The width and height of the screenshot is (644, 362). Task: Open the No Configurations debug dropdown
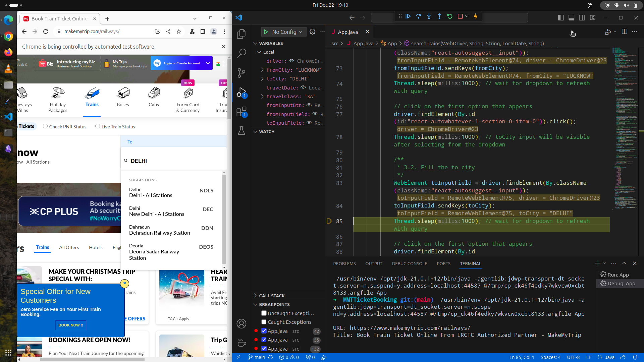pyautogui.click(x=287, y=32)
